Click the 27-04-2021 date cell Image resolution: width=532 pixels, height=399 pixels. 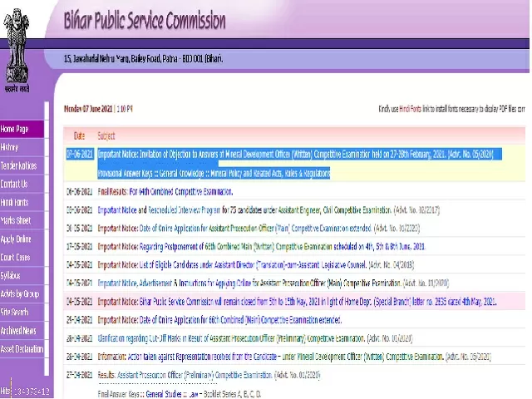tap(80, 375)
